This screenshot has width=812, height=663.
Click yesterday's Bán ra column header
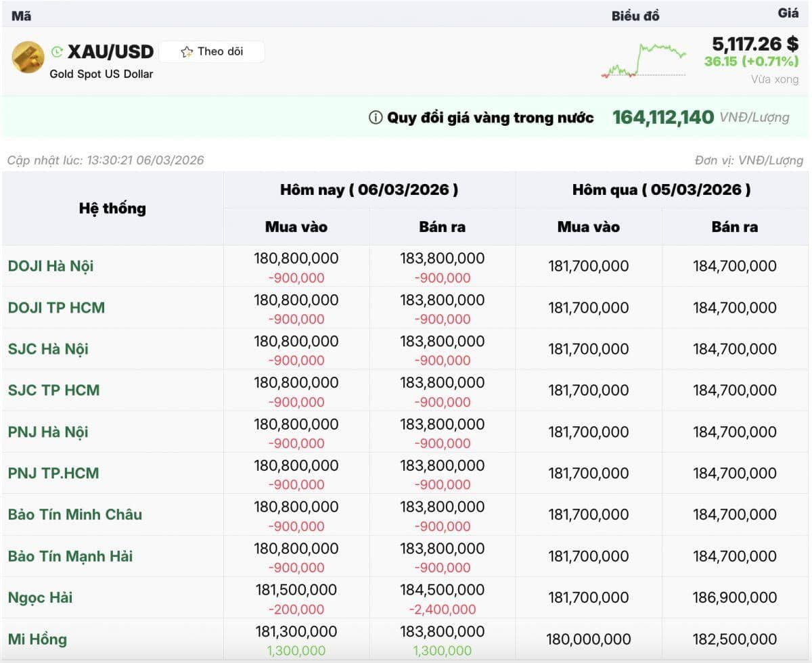[735, 227]
